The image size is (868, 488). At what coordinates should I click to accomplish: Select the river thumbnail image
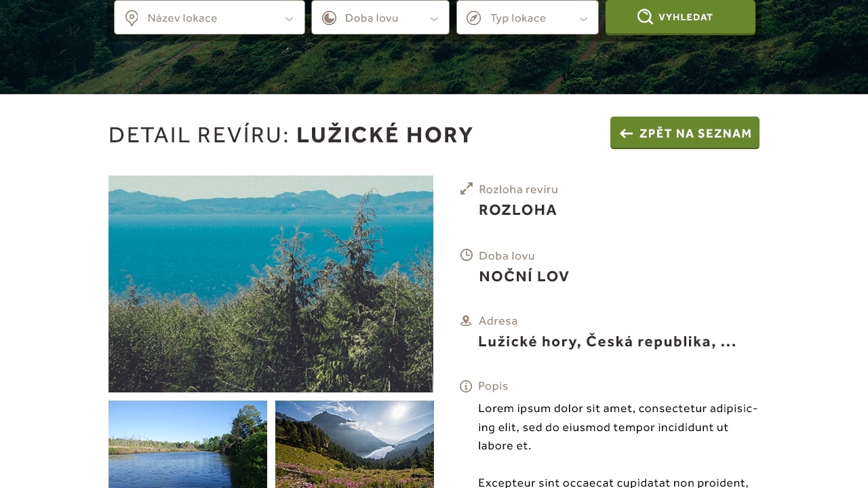pyautogui.click(x=188, y=444)
